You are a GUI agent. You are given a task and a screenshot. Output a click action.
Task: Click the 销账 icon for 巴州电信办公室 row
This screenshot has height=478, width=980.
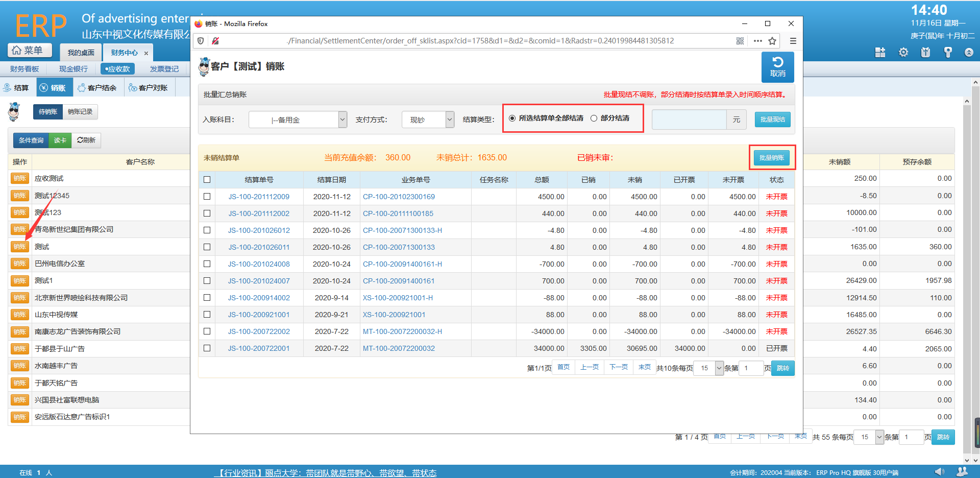(20, 264)
